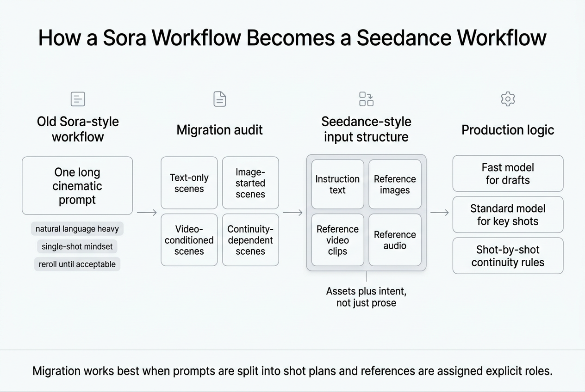
Task: Select the One long cinematic prompt box
Action: click(x=77, y=186)
